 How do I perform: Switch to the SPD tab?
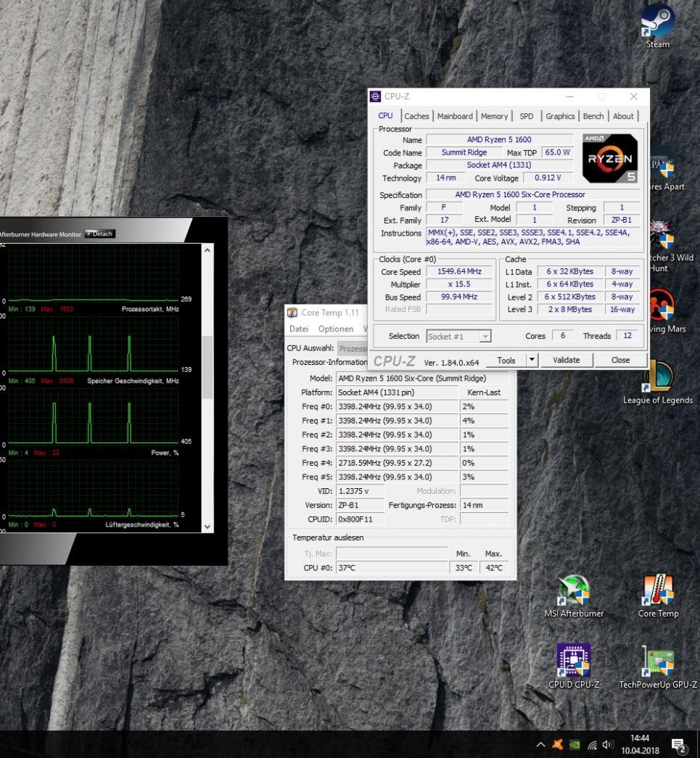coord(527,116)
